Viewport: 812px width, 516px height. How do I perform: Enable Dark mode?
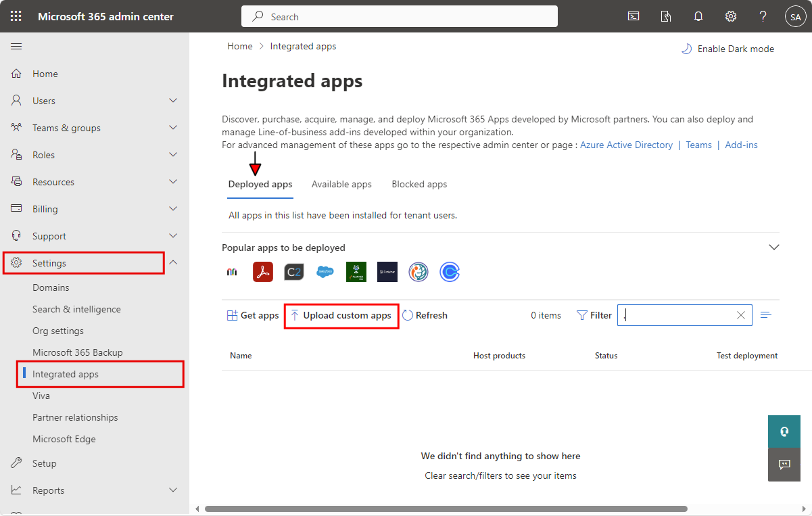(x=727, y=49)
